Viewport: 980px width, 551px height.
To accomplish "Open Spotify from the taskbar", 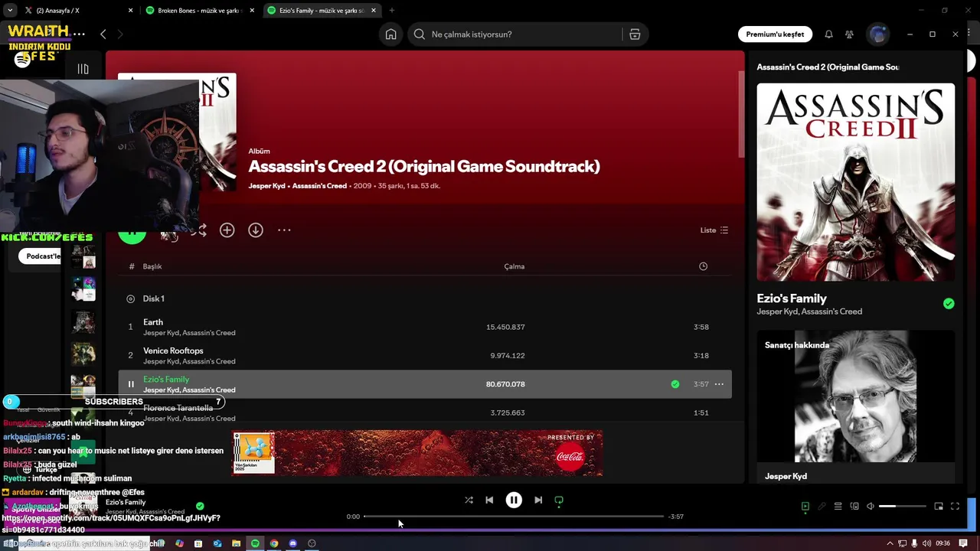I will (255, 543).
